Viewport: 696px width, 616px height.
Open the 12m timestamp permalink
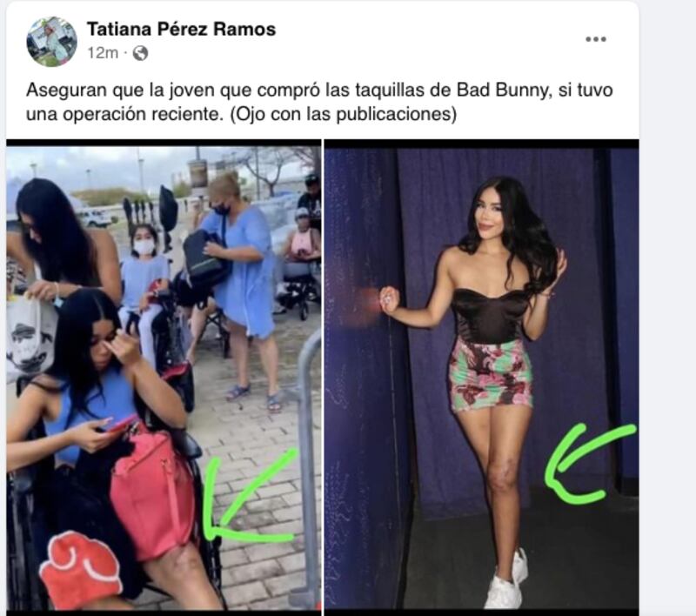[103, 53]
